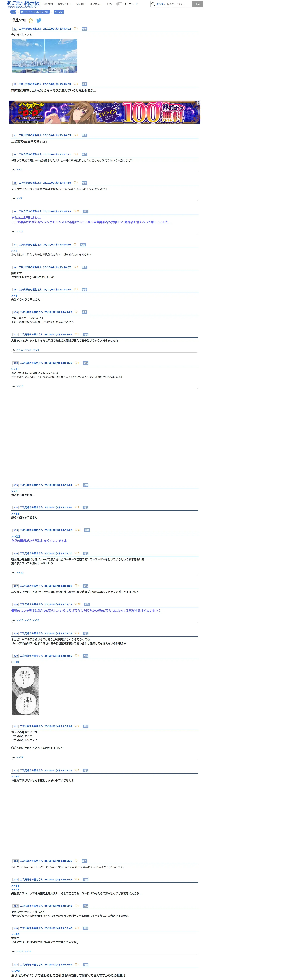This screenshot has height=980, width=296.
Task: Follow the >>14 reply link under post 11
Action: click(28, 350)
